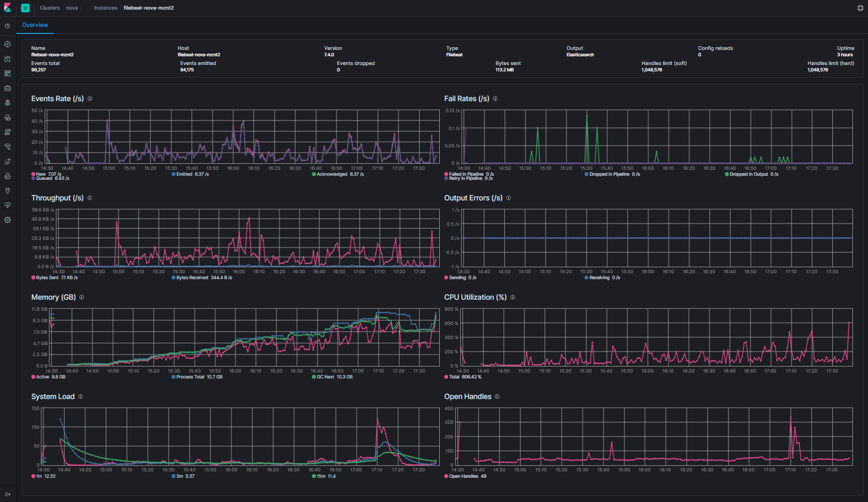Click the 17:10 spike in Open Handles chart
868x502 pixels.
791,417
